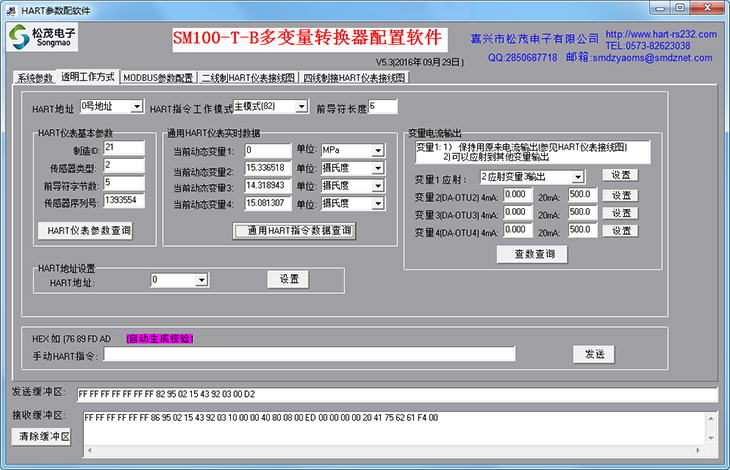
Task: Go to the 四线制接HART仪表接线图 tab
Action: click(354, 78)
